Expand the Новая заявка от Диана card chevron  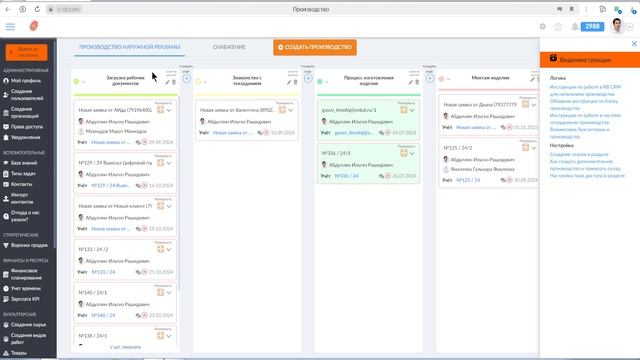(534, 105)
